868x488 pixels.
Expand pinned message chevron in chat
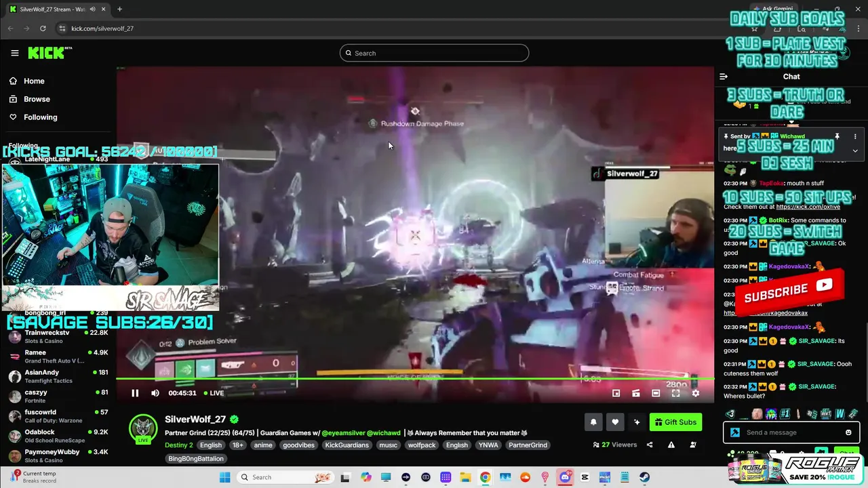coord(855,150)
